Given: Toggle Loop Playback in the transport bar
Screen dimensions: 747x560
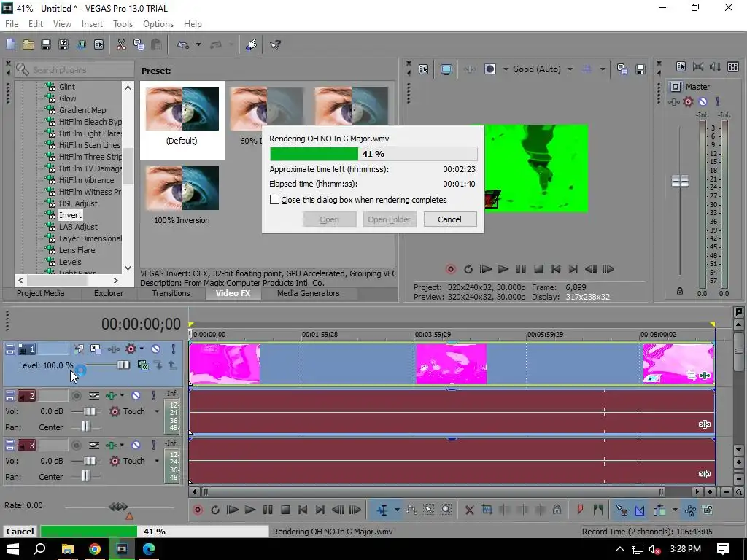Looking at the screenshot, I should tap(215, 510).
